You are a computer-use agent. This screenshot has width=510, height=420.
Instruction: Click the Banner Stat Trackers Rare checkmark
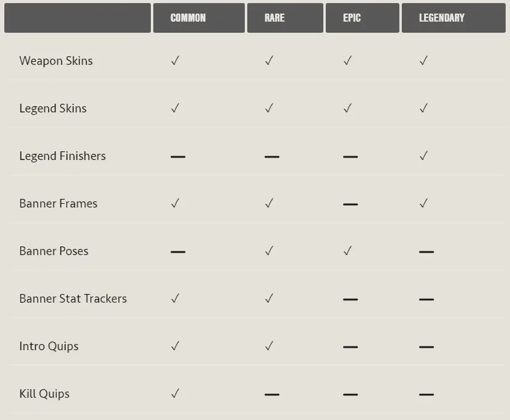[270, 298]
